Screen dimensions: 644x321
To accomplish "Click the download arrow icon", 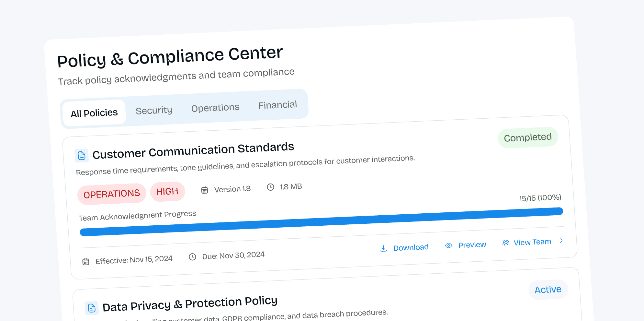I will (384, 249).
